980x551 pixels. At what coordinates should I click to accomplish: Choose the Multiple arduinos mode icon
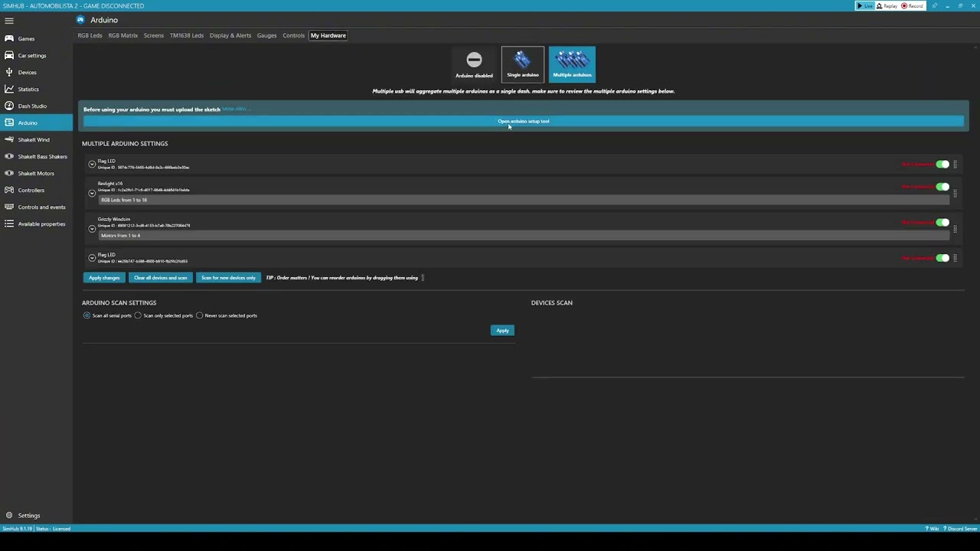572,64
